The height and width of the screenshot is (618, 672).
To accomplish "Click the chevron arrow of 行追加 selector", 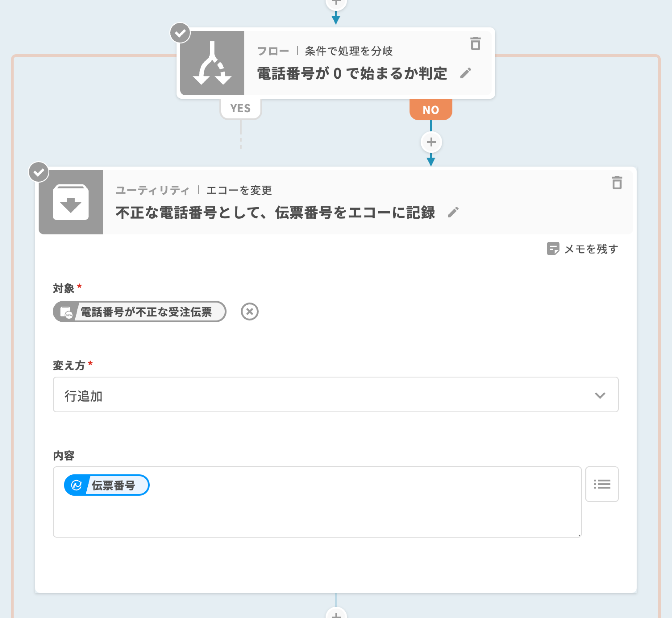I will point(600,395).
